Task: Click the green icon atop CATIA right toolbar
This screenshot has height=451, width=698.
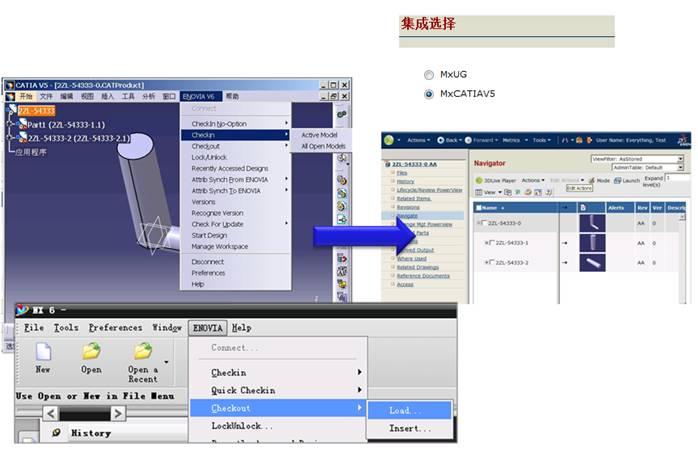Action: (341, 114)
